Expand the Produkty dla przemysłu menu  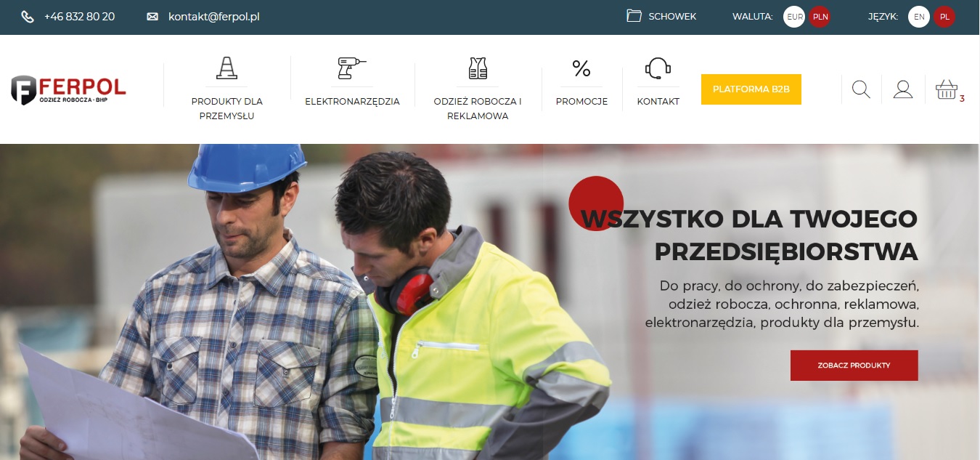pyautogui.click(x=226, y=108)
